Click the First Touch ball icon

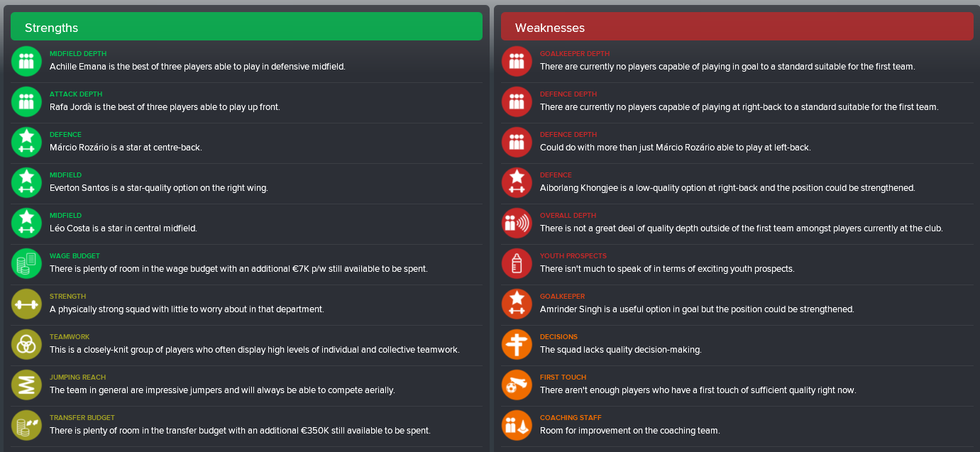click(x=517, y=385)
